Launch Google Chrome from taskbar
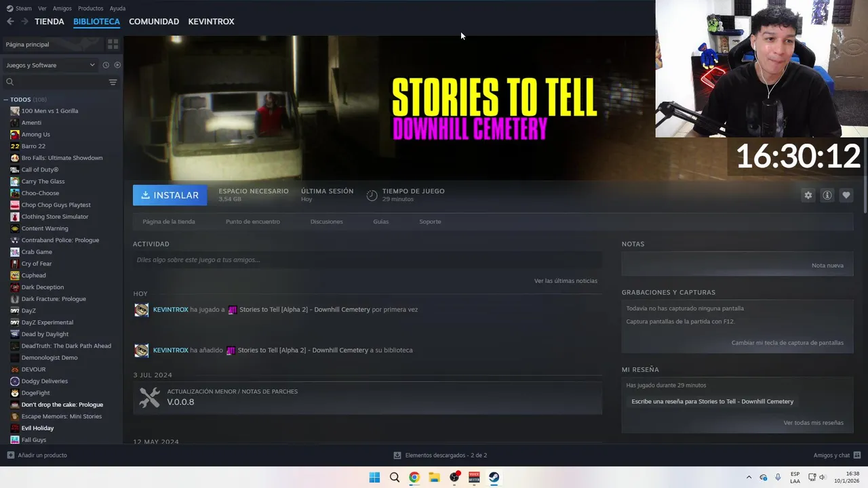Viewport: 868px width, 488px height. click(414, 477)
